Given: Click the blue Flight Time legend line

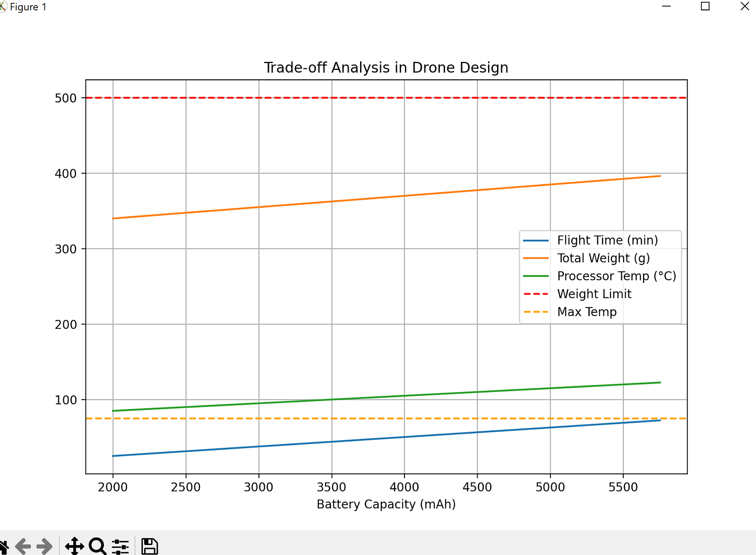Looking at the screenshot, I should pyautogui.click(x=536, y=241).
